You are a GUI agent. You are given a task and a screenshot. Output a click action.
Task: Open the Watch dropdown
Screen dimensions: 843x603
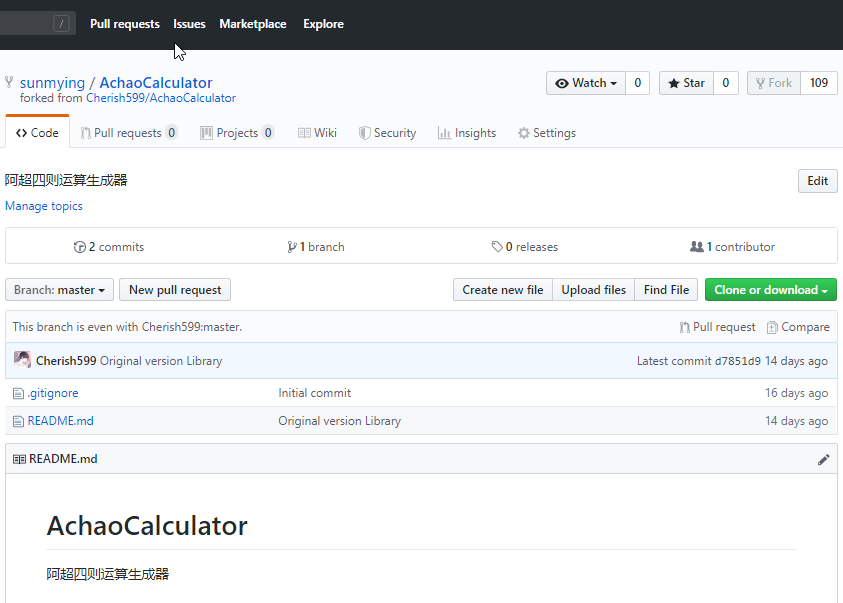pyautogui.click(x=586, y=83)
